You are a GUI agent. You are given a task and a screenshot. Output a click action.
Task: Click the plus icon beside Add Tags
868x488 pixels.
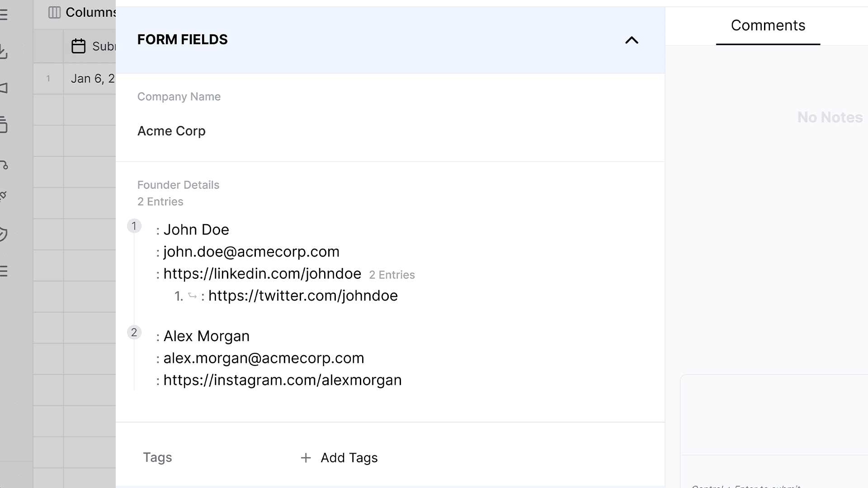pos(306,458)
